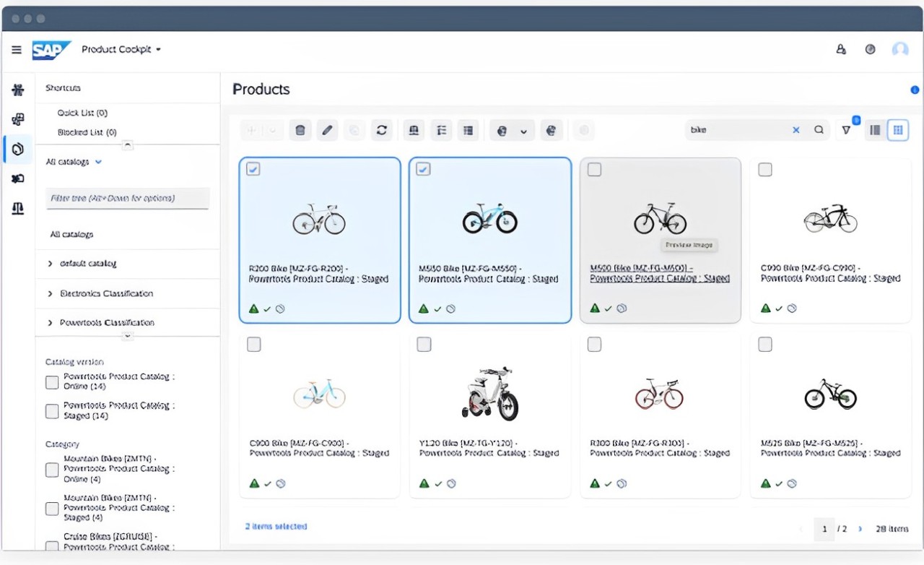Open Blocked List (0) shortcut
The height and width of the screenshot is (565, 924).
click(87, 132)
